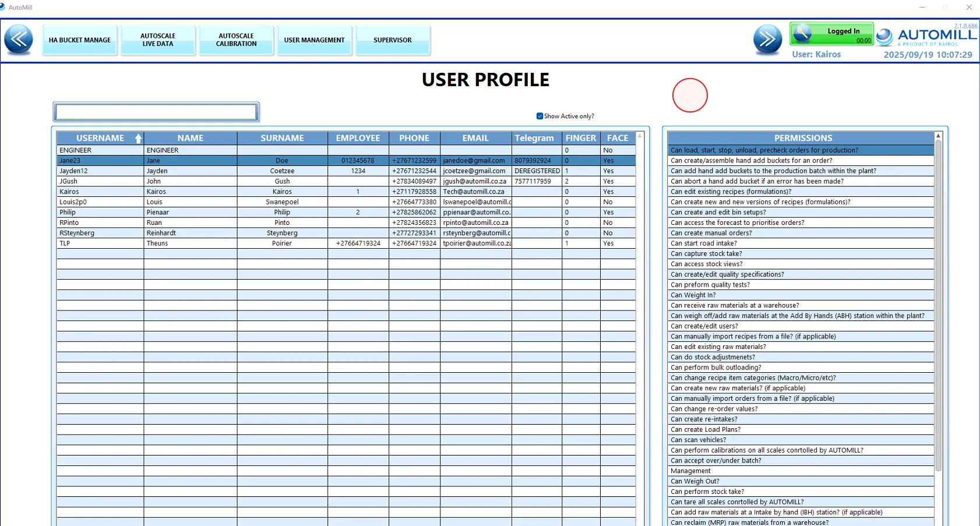
Task: Sort by EMAIL column header
Action: click(475, 138)
